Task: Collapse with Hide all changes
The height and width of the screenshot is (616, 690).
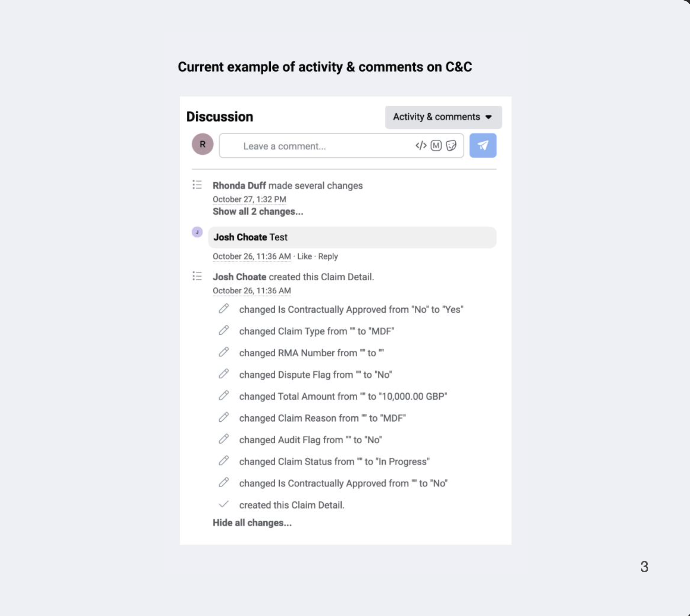Action: (252, 523)
